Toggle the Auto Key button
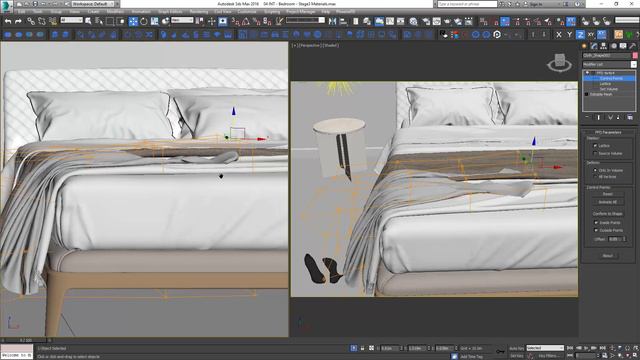Image resolution: width=640 pixels, height=360 pixels. click(516, 349)
